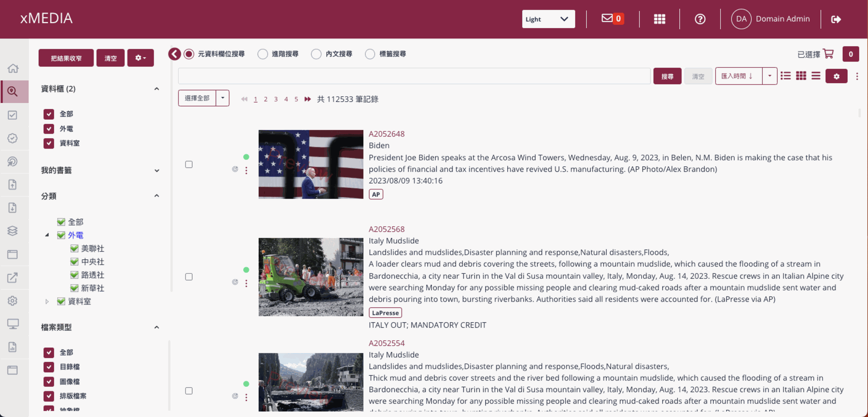Uncheck the 美聯社 category checkbox

[75, 248]
